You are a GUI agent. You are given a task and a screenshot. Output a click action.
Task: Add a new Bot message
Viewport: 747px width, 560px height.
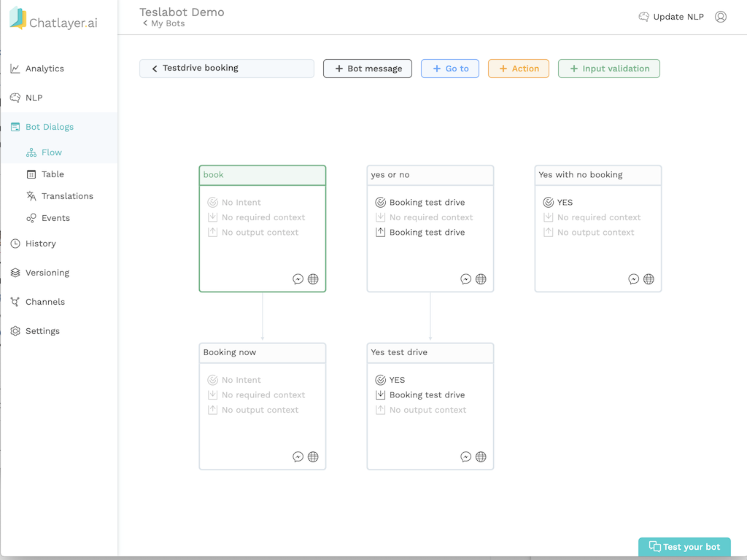(367, 68)
